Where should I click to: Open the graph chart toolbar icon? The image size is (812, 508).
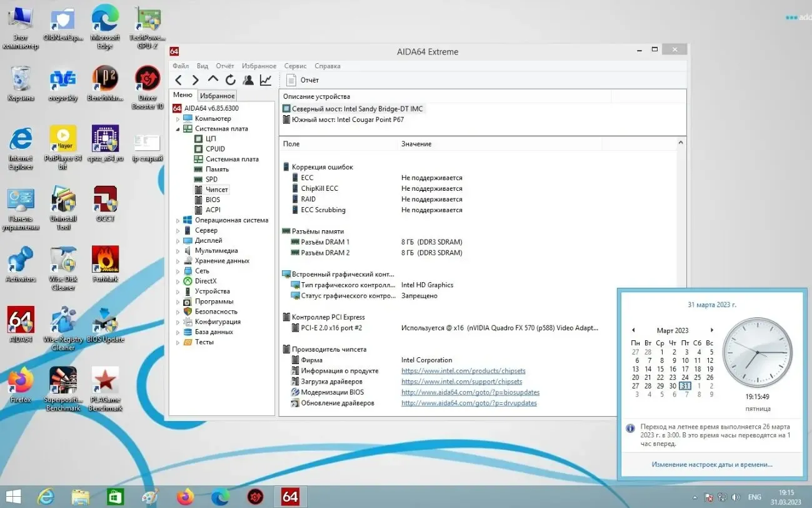click(x=266, y=80)
